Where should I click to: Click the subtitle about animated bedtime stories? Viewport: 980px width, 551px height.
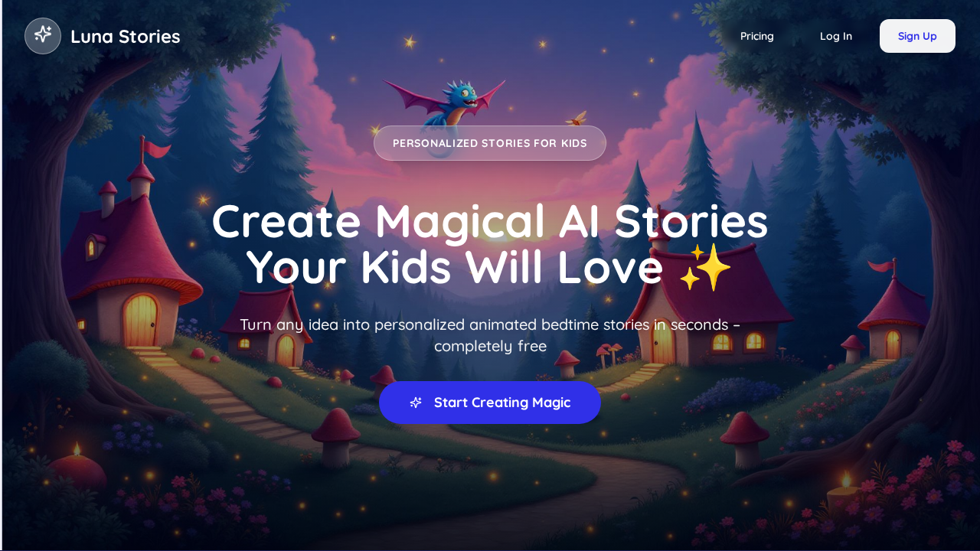tap(490, 335)
